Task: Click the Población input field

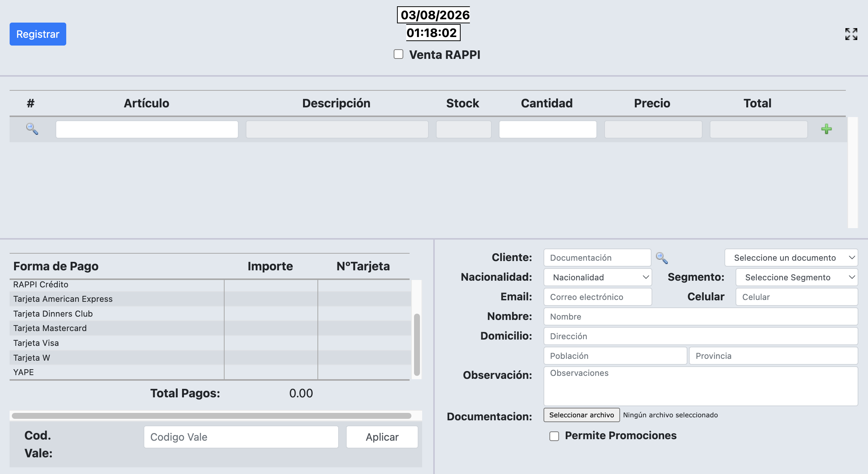Action: (x=615, y=356)
